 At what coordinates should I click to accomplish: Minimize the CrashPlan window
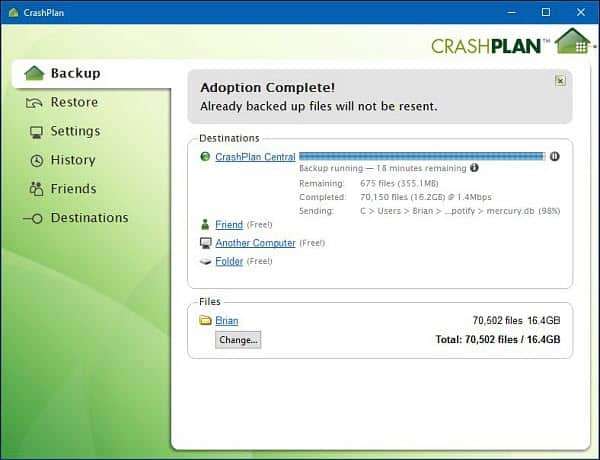pos(511,12)
